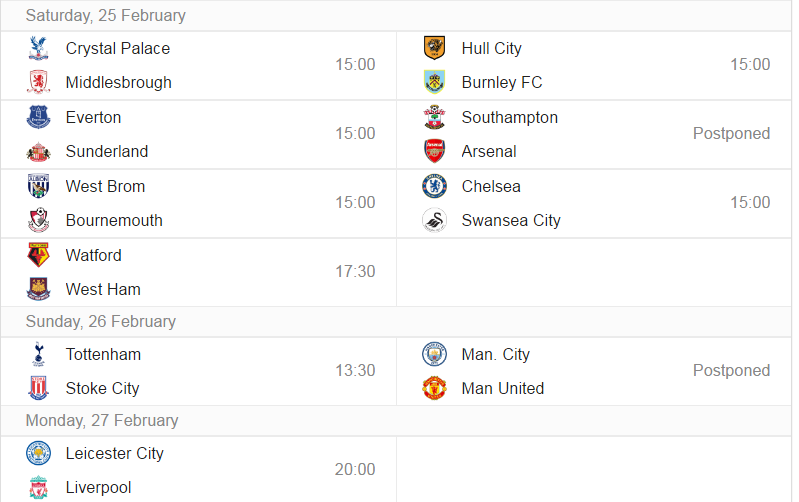Click the Hull City tiger crest

pos(435,48)
